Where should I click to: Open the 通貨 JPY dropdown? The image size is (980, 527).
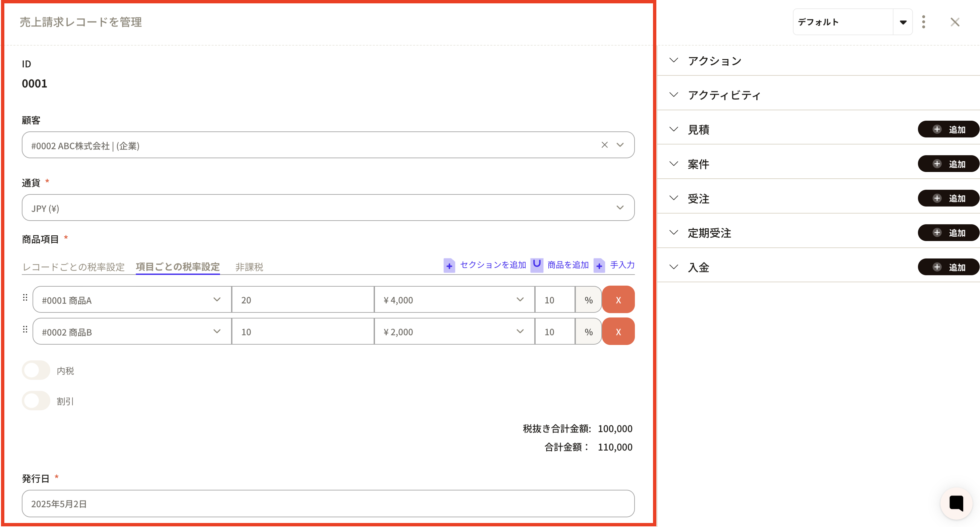click(x=328, y=208)
